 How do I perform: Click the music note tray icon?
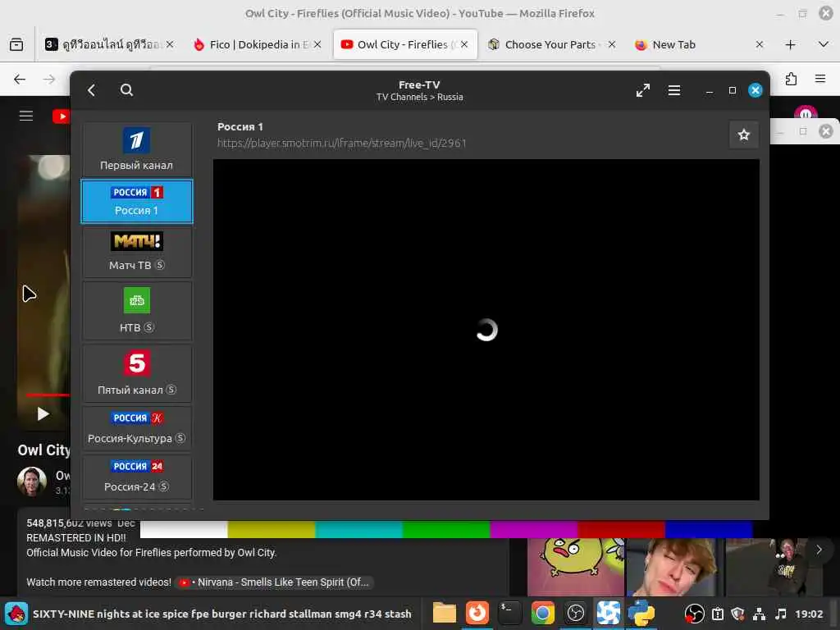pyautogui.click(x=781, y=614)
